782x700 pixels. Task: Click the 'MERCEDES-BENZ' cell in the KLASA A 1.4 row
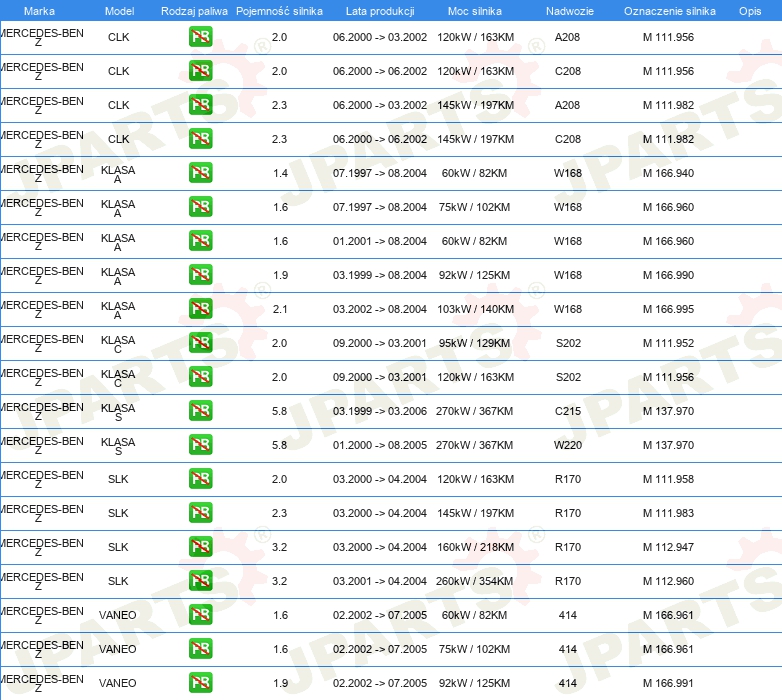pyautogui.click(x=42, y=173)
